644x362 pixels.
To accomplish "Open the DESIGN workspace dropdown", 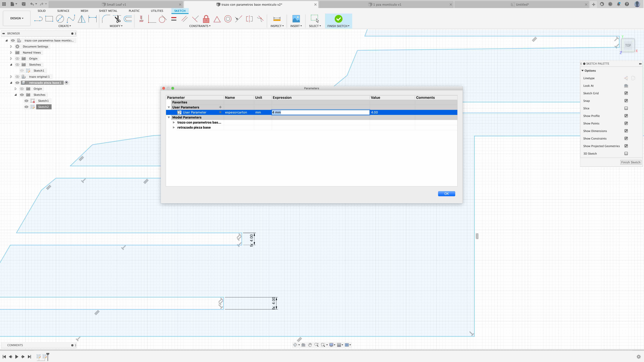I will click(x=17, y=18).
